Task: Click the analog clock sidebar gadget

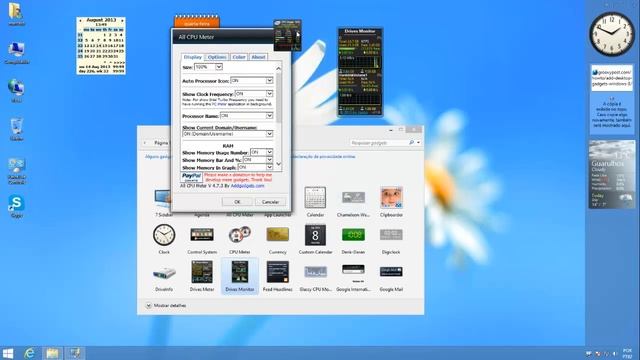Action: click(x=611, y=34)
